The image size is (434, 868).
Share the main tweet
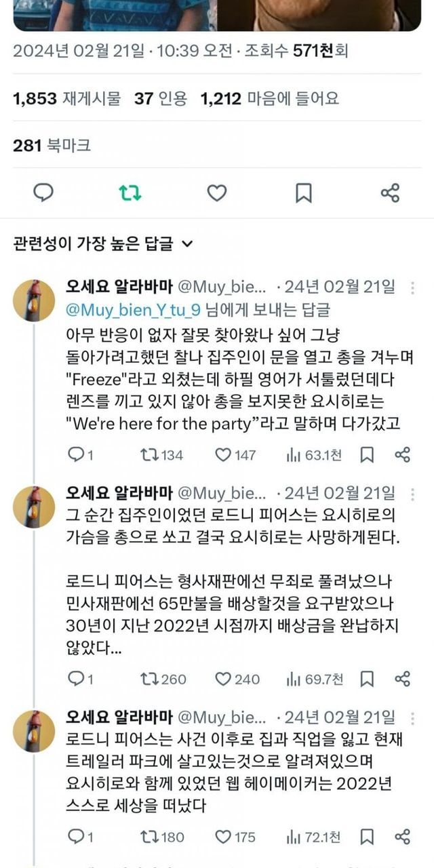click(390, 193)
